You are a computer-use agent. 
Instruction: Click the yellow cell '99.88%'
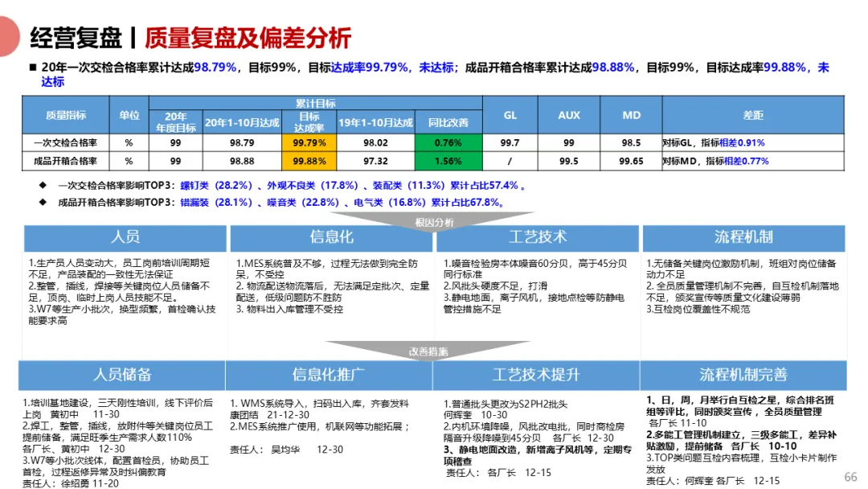click(309, 161)
